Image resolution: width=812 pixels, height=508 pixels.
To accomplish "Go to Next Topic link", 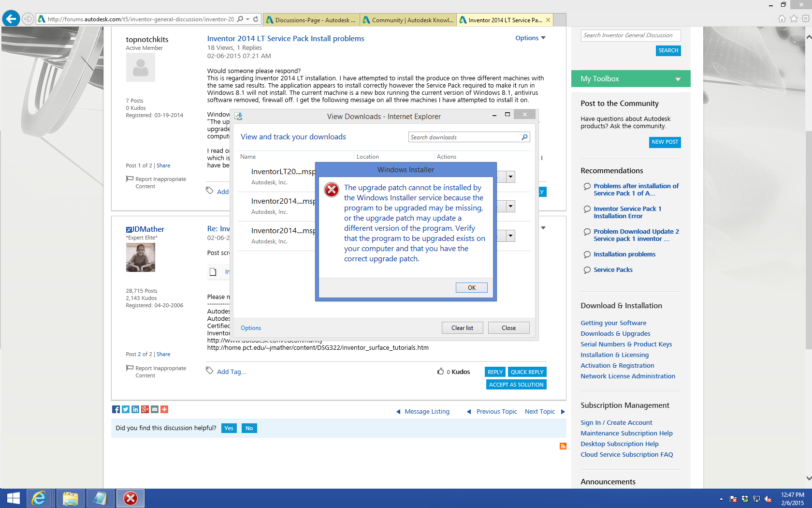I will [x=540, y=412].
